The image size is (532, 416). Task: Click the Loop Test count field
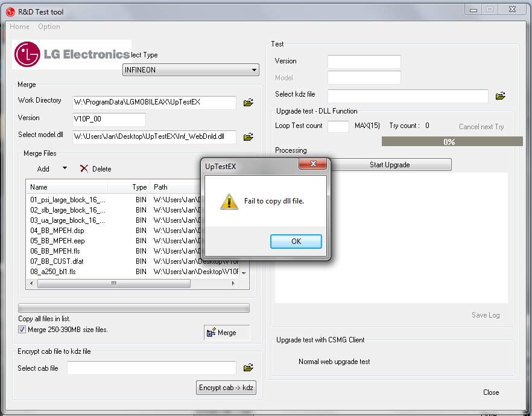(338, 126)
